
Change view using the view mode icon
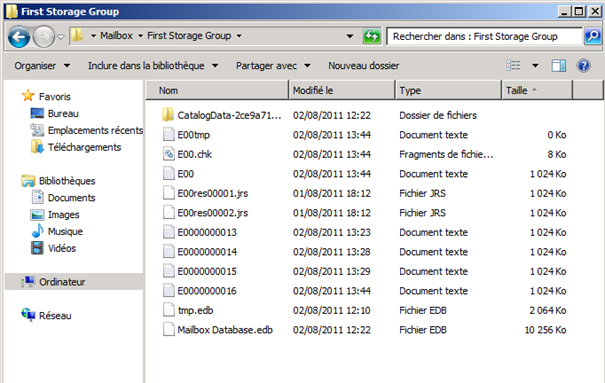click(x=513, y=66)
